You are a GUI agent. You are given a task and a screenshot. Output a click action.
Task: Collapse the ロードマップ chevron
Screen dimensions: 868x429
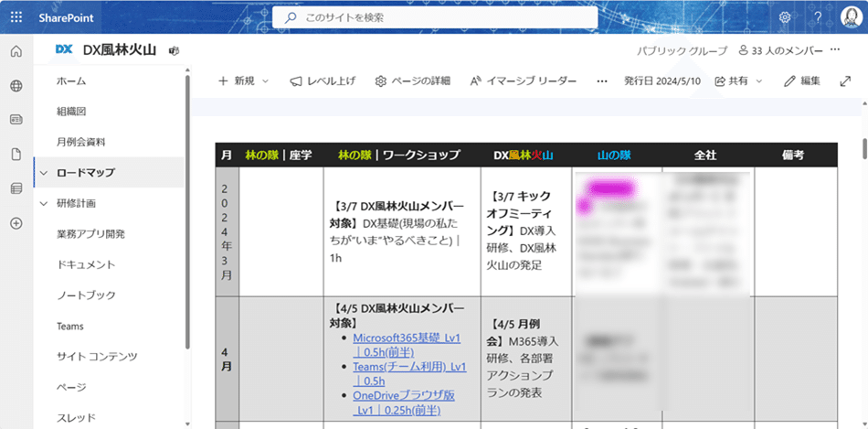(x=44, y=172)
